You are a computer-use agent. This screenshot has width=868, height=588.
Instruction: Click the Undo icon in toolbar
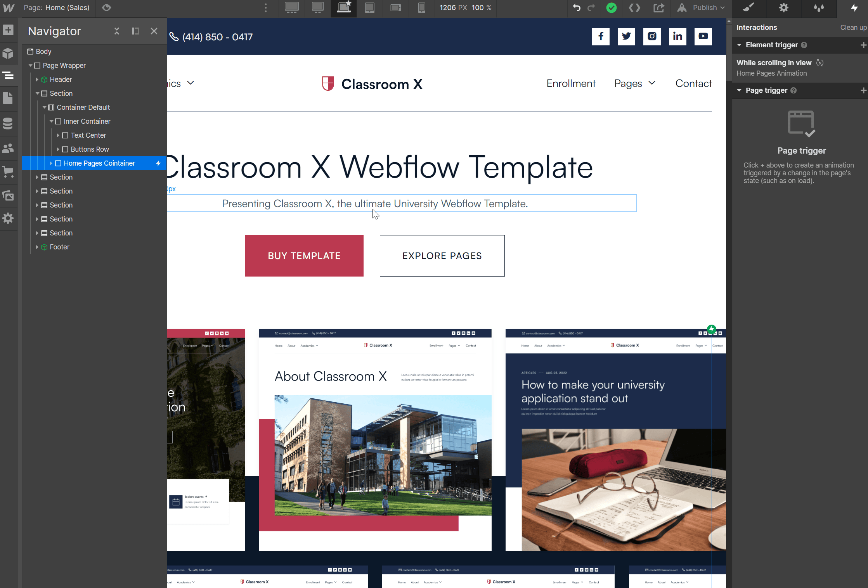click(x=577, y=8)
